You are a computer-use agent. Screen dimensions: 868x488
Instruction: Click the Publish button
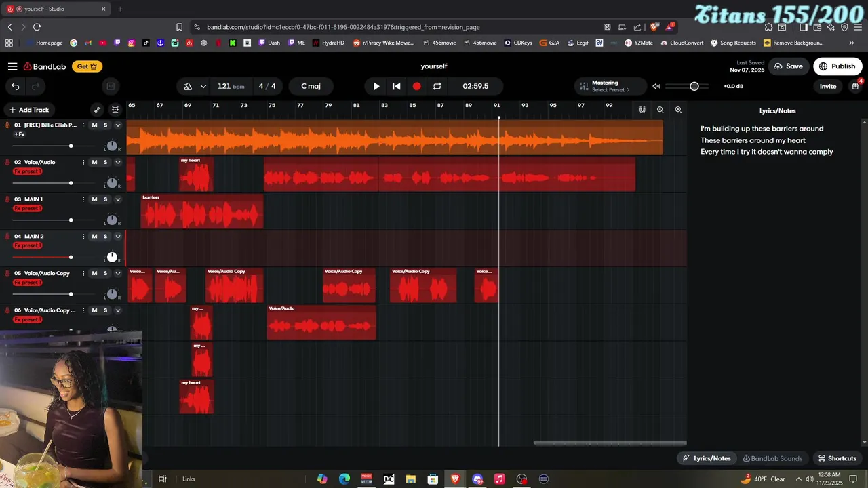coord(837,66)
